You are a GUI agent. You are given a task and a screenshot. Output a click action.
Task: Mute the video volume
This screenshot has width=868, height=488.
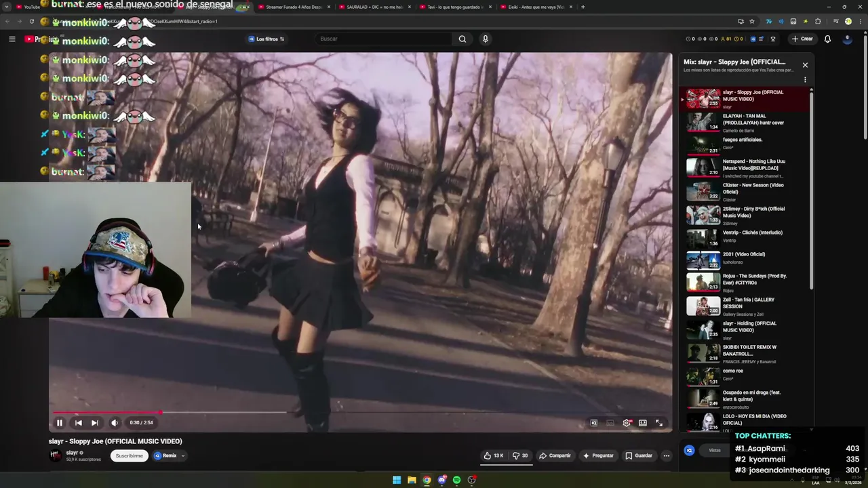[115, 422]
